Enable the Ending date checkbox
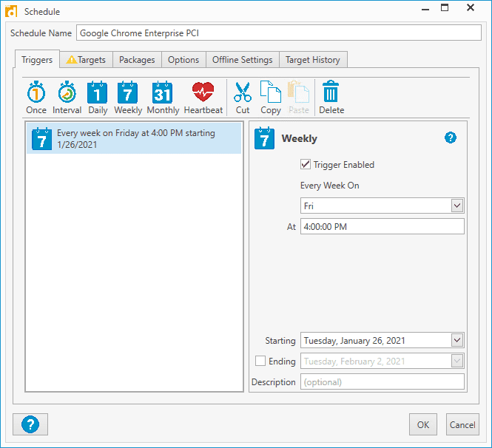 260,361
